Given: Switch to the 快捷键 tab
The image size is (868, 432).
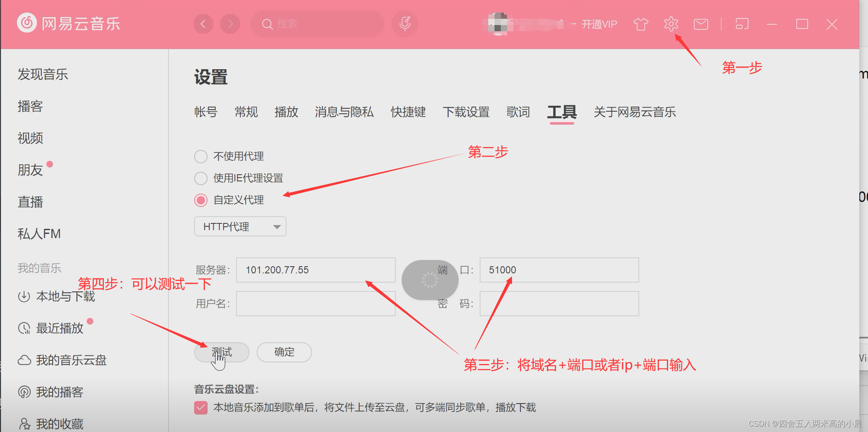Looking at the screenshot, I should tap(408, 112).
